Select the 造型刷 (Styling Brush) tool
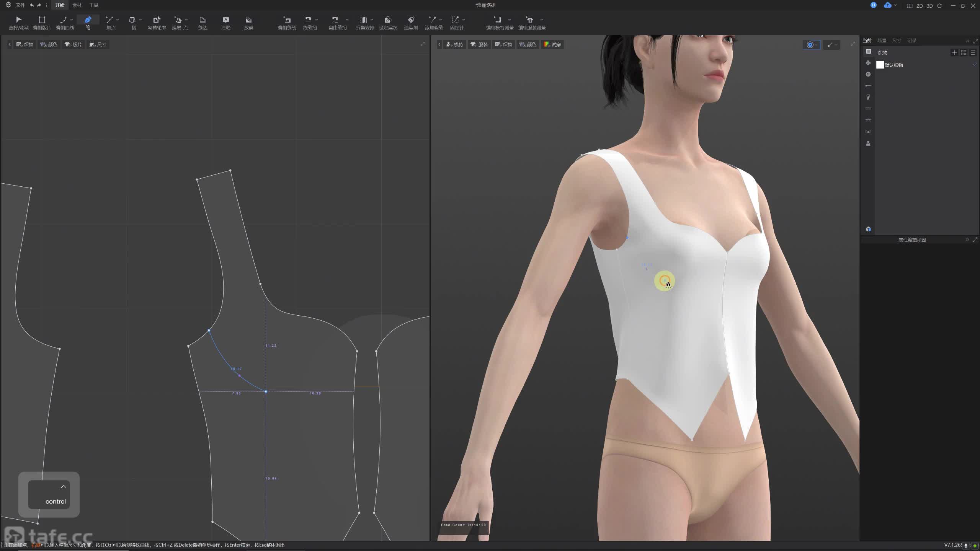Image resolution: width=980 pixels, height=551 pixels. click(411, 23)
